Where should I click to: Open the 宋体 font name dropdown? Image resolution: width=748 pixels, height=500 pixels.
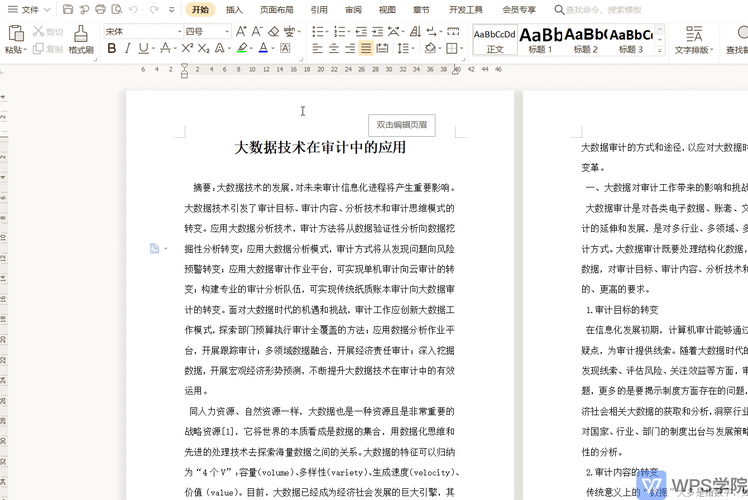click(x=180, y=31)
